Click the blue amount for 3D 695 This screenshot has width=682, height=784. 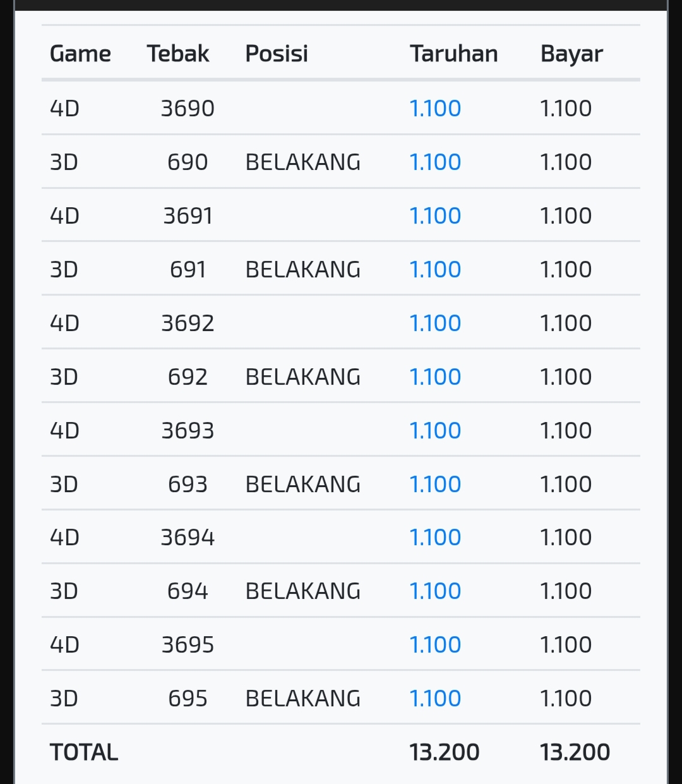pos(435,698)
